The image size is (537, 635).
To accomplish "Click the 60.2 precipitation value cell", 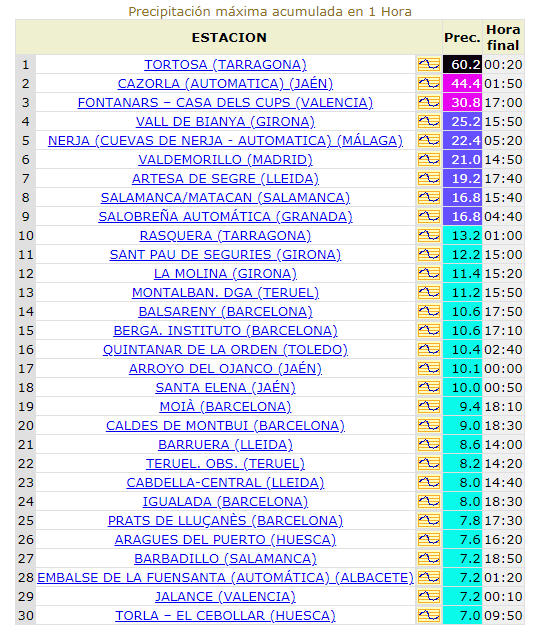I will (462, 64).
